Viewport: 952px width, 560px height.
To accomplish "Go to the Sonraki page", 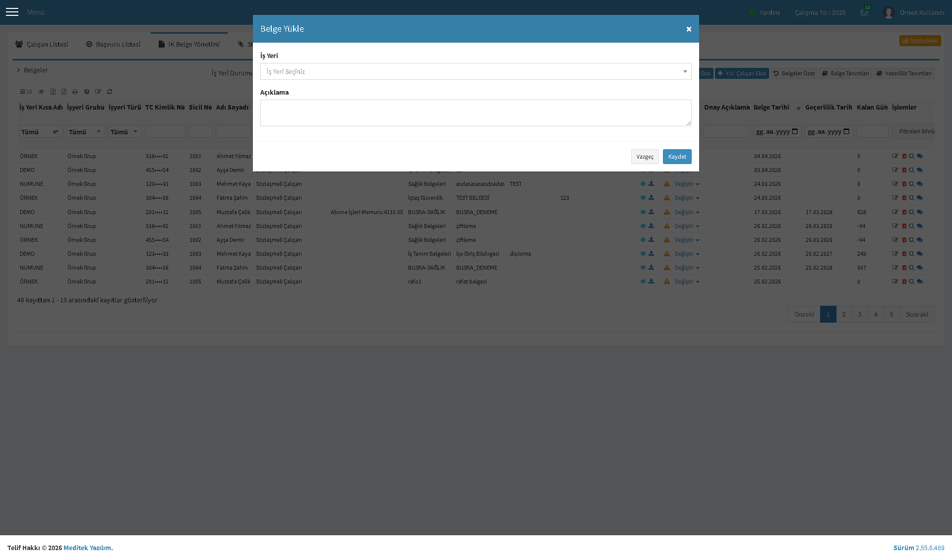I will [x=917, y=314].
